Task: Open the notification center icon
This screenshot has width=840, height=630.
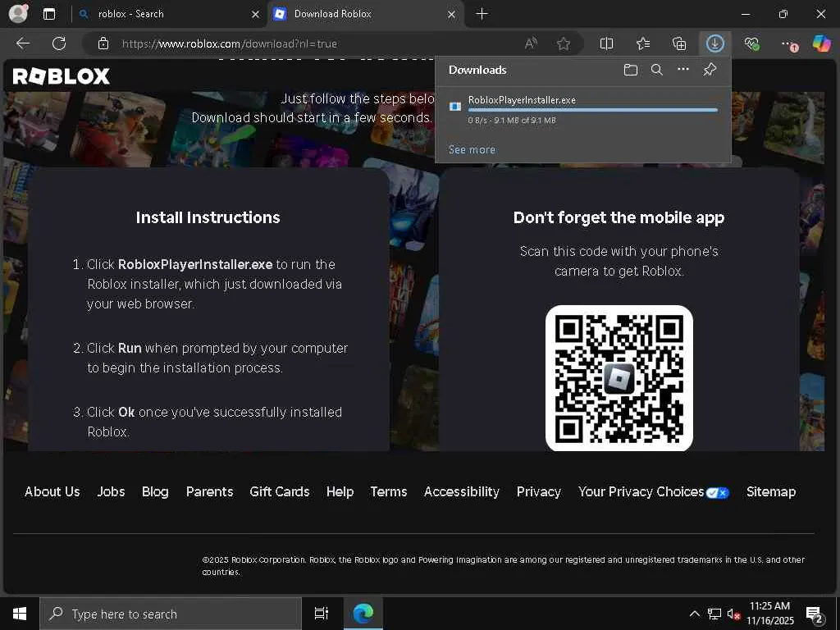Action: [x=815, y=614]
